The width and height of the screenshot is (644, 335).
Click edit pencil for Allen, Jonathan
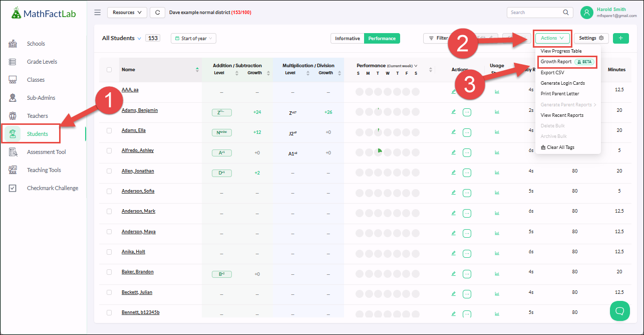[454, 172]
